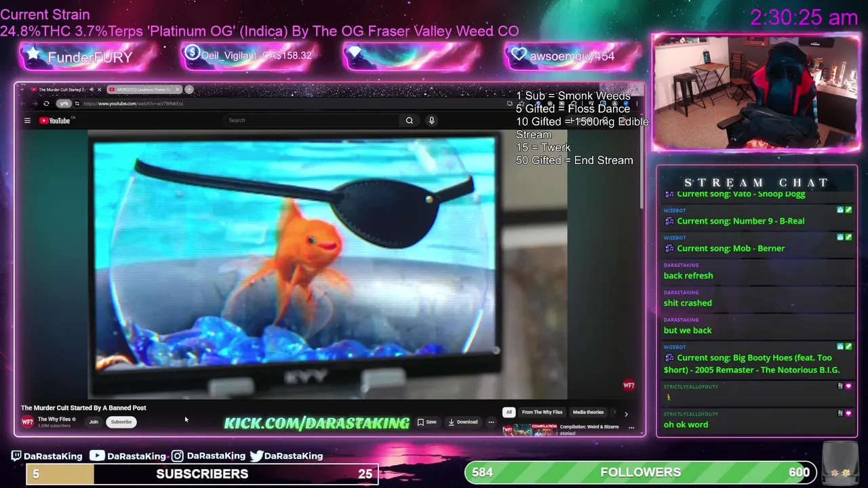
Task: Click the FunderFURY overlay label
Action: 90,57
